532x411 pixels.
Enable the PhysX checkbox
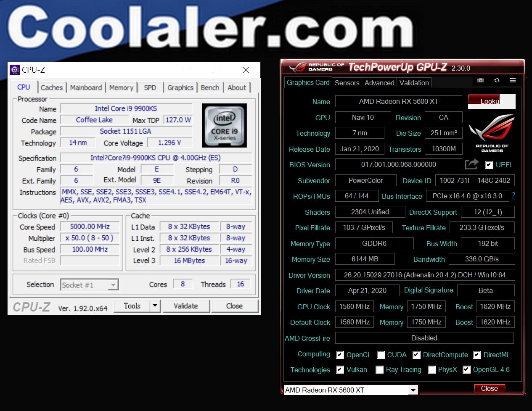(x=431, y=370)
